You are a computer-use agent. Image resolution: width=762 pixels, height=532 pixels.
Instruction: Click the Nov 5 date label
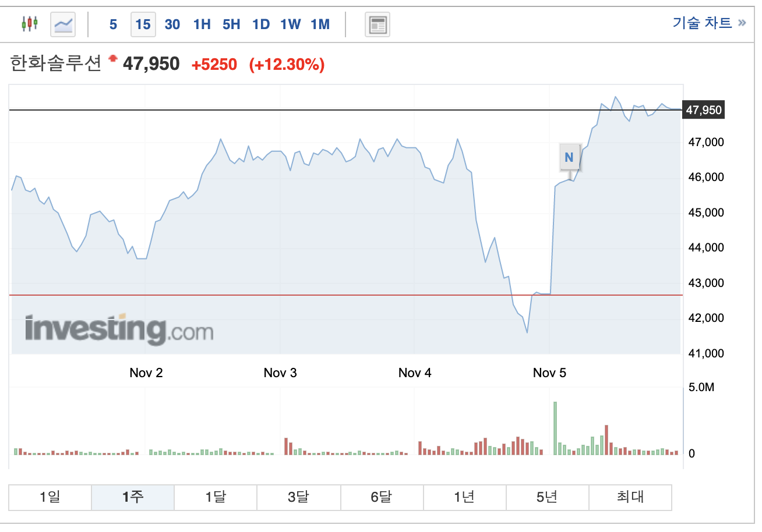(549, 373)
